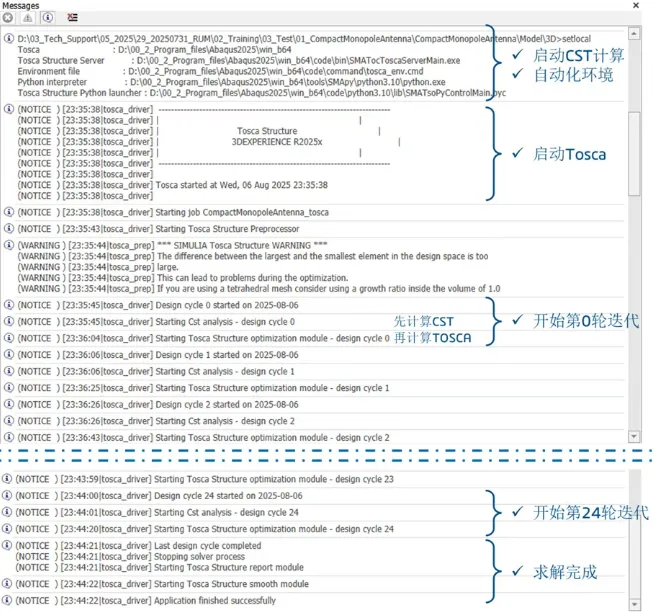Close the Messages panel

coord(636,5)
